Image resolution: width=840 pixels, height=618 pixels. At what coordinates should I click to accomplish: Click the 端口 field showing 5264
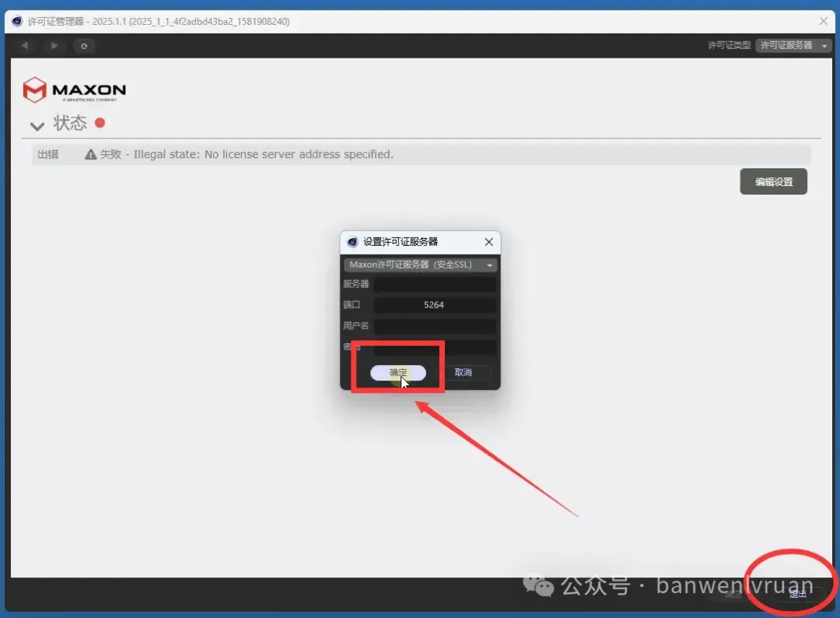435,305
